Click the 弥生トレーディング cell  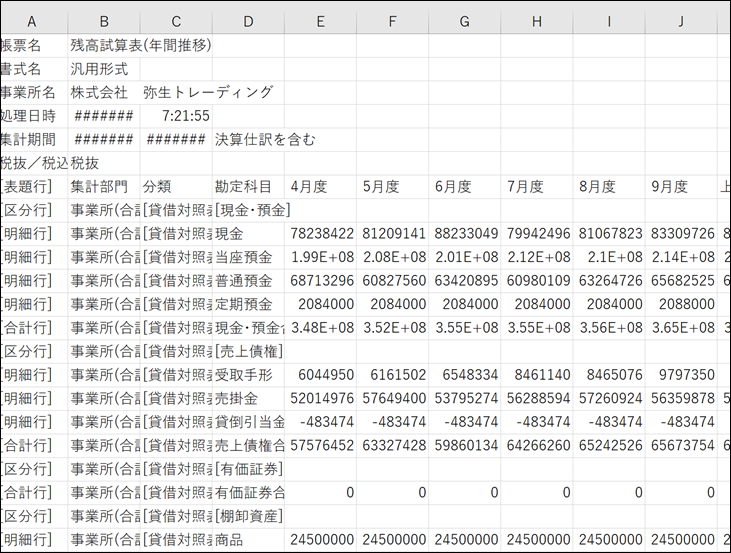coord(208,92)
